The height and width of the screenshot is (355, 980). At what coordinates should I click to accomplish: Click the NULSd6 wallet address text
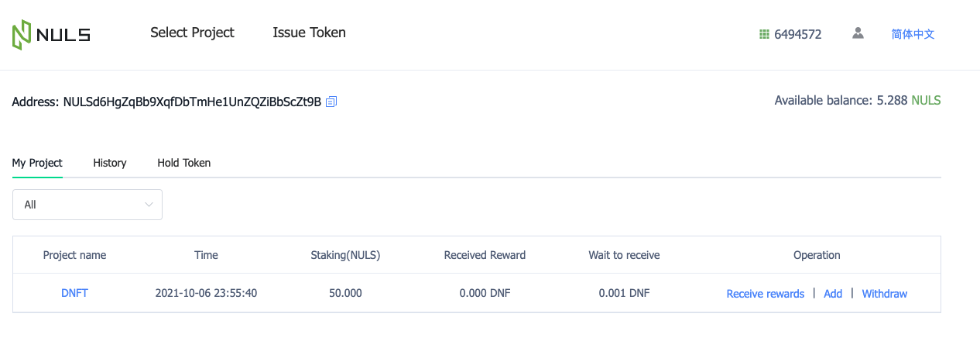click(x=192, y=102)
